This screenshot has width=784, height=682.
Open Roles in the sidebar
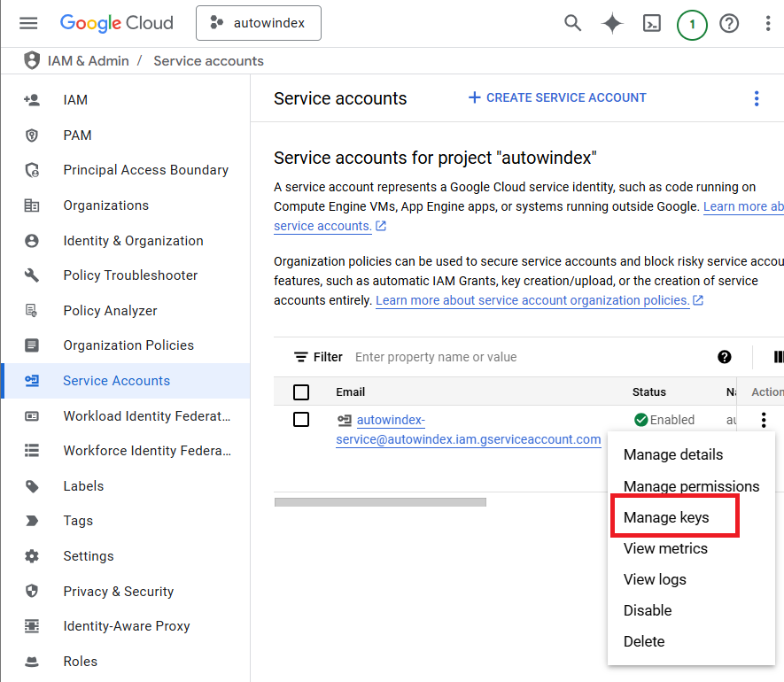tap(126, 662)
